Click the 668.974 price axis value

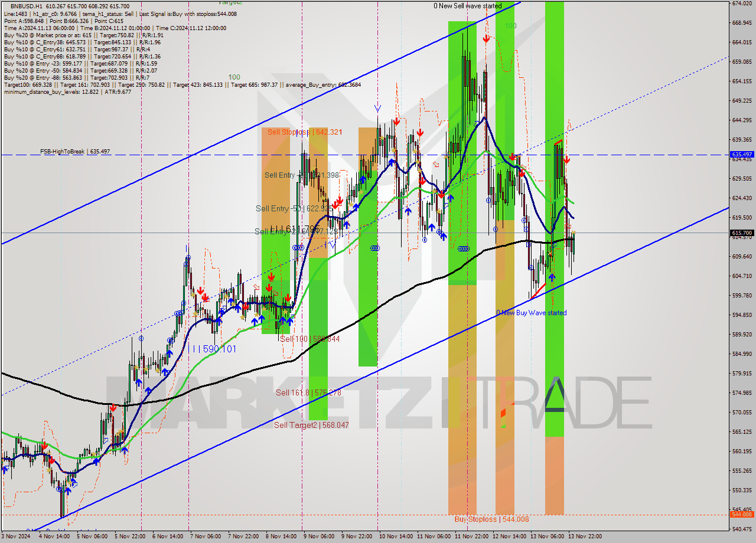(742, 23)
